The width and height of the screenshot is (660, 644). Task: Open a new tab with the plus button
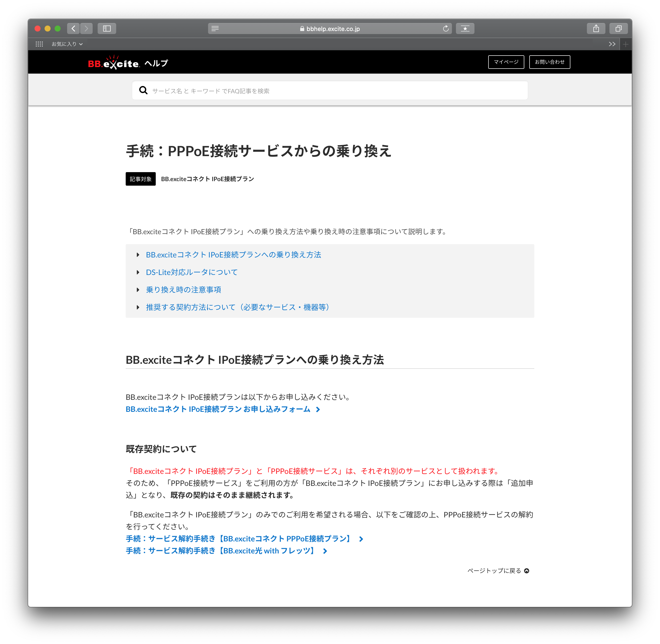(x=625, y=44)
